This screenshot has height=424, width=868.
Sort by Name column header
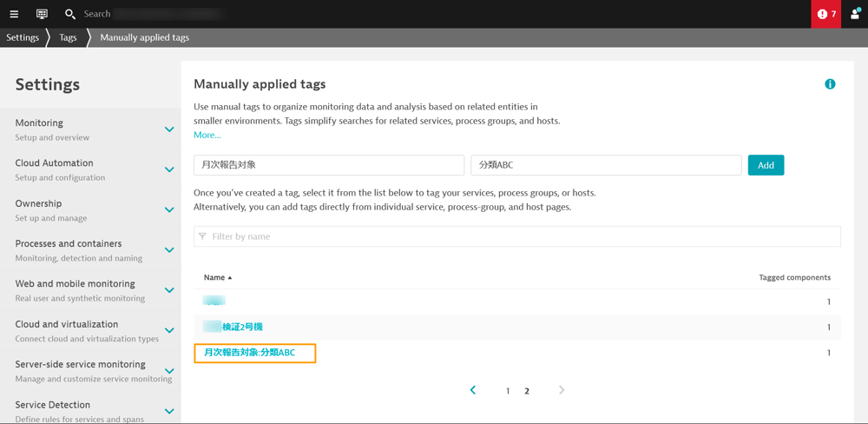(218, 277)
